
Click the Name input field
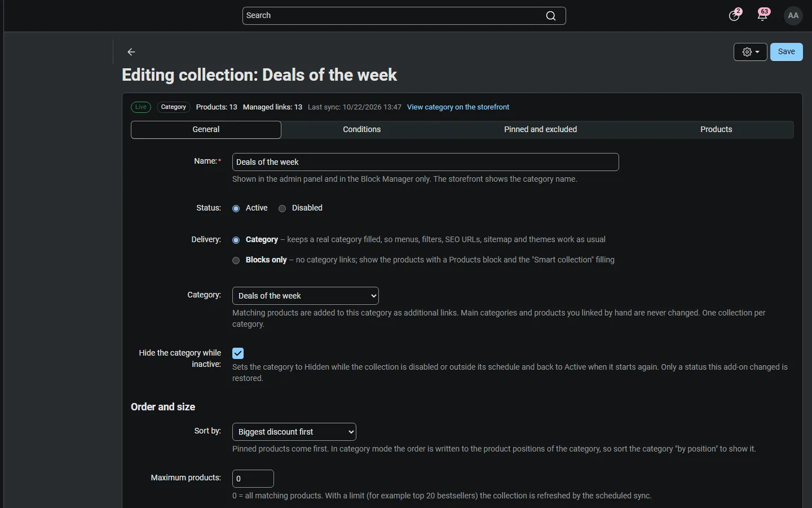coord(426,162)
